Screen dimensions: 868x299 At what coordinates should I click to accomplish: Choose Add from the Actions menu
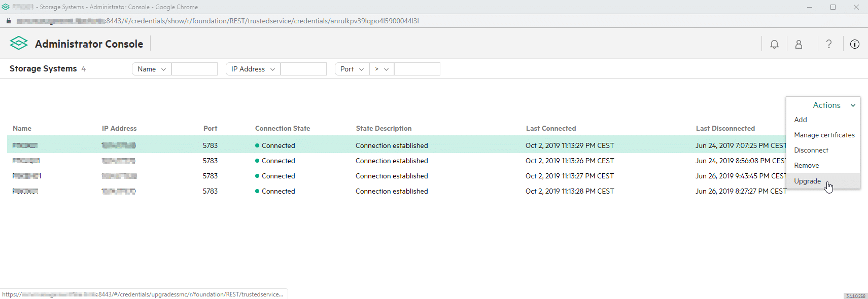[x=801, y=120]
